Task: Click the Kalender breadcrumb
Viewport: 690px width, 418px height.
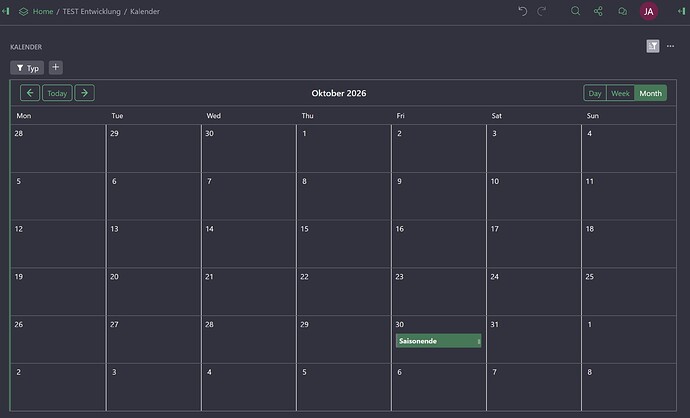Action: click(145, 11)
